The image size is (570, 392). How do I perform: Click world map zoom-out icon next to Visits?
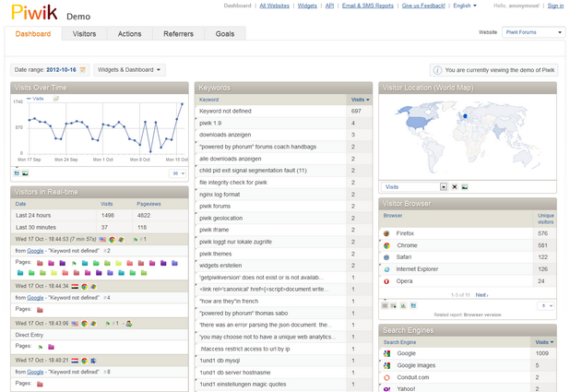pyautogui.click(x=455, y=187)
